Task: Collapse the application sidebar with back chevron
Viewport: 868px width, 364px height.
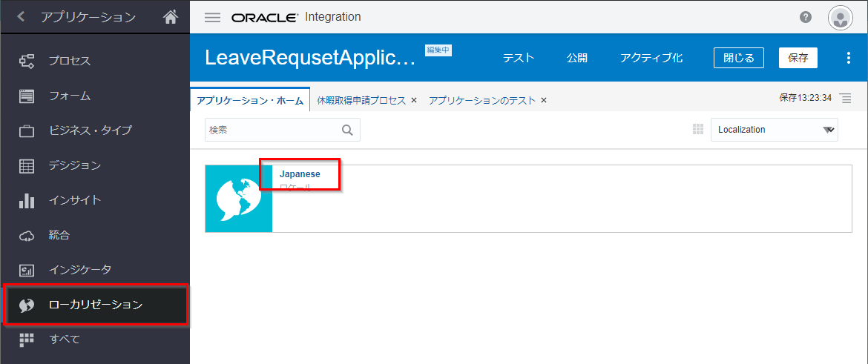Action: pyautogui.click(x=21, y=17)
